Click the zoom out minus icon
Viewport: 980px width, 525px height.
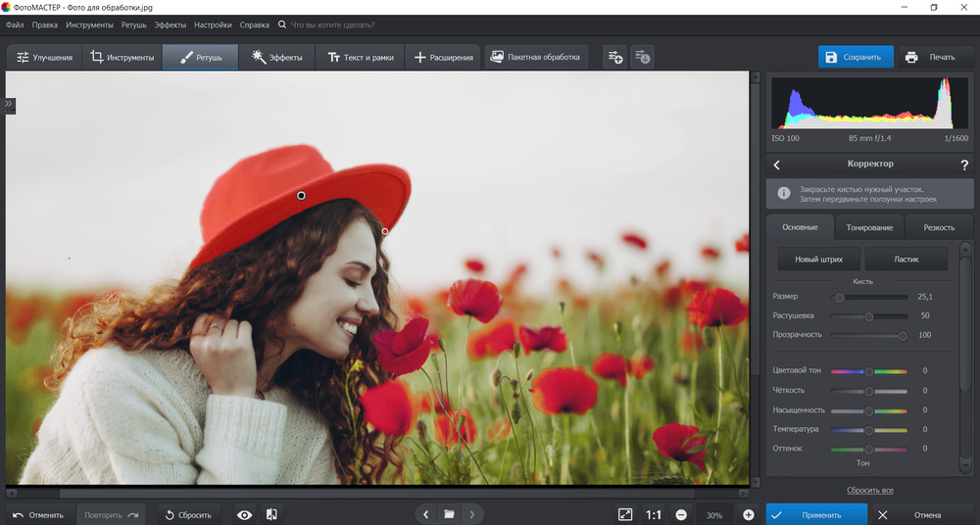(x=681, y=514)
